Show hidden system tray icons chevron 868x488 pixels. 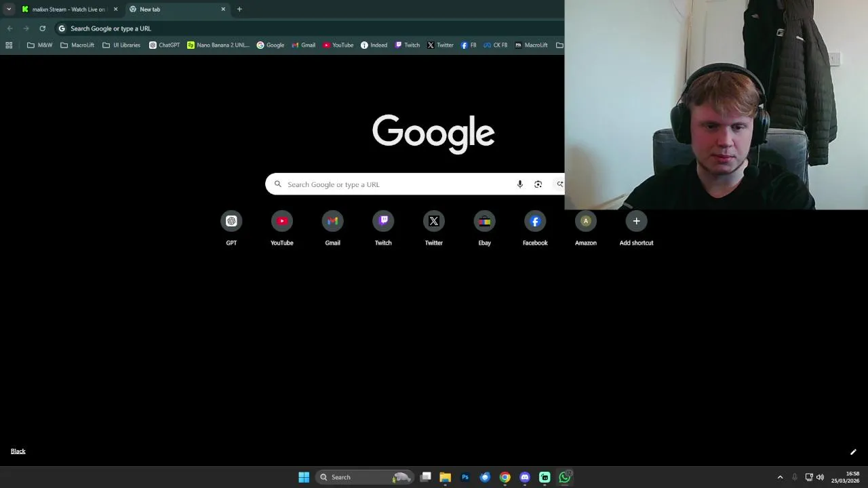pyautogui.click(x=780, y=477)
